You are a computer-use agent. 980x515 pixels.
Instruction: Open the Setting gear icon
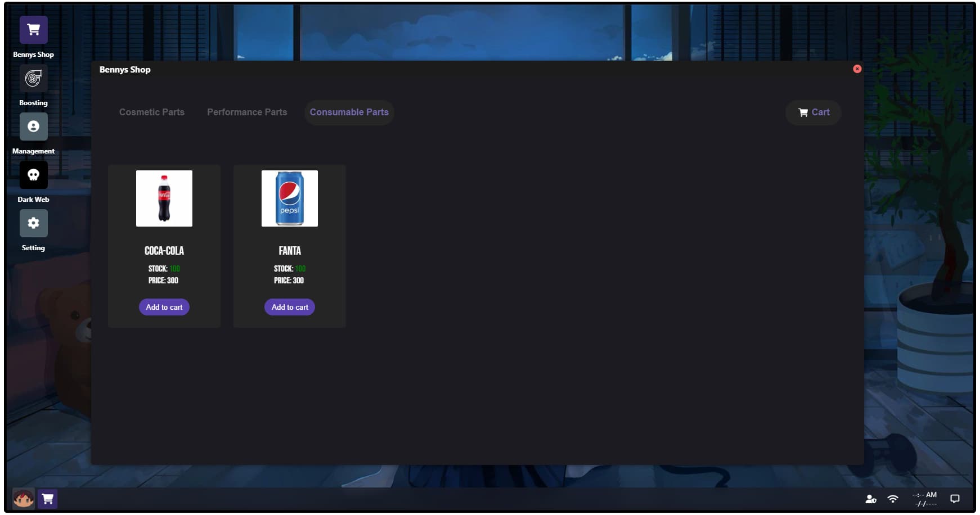coord(34,223)
